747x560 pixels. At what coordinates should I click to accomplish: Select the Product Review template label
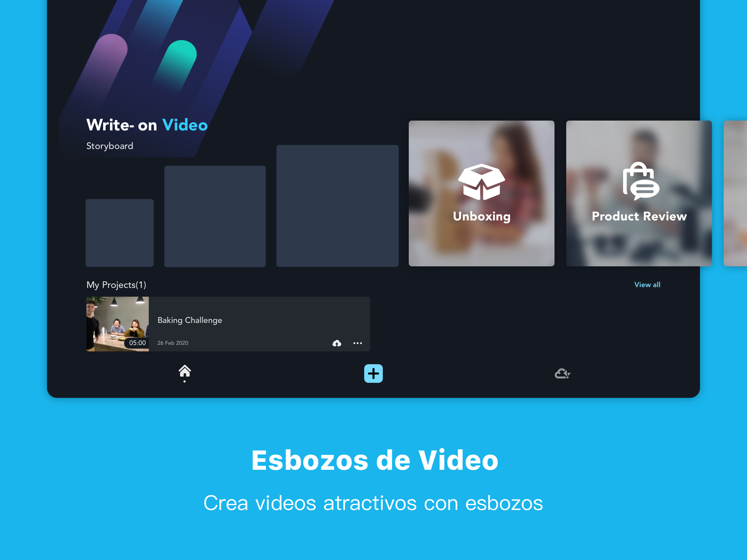point(639,216)
